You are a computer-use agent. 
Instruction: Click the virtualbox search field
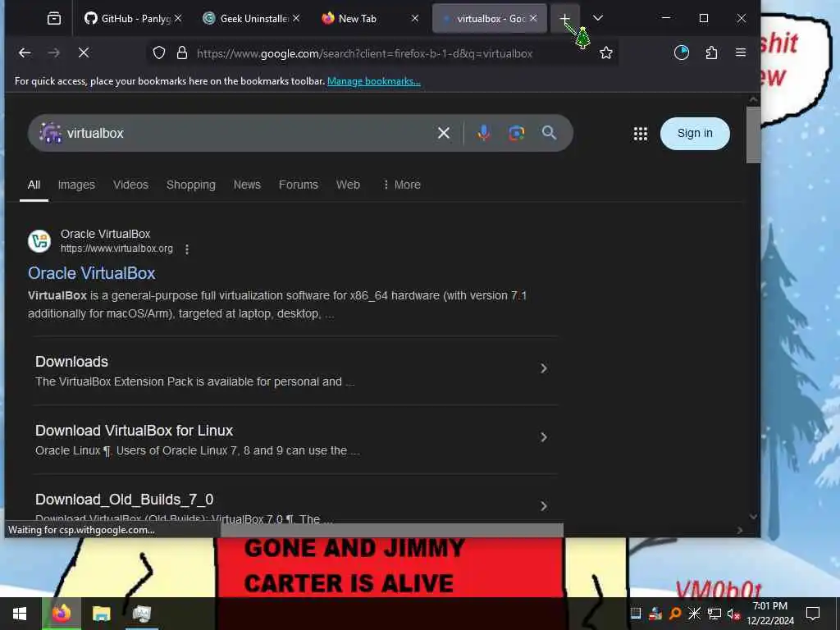[246, 133]
